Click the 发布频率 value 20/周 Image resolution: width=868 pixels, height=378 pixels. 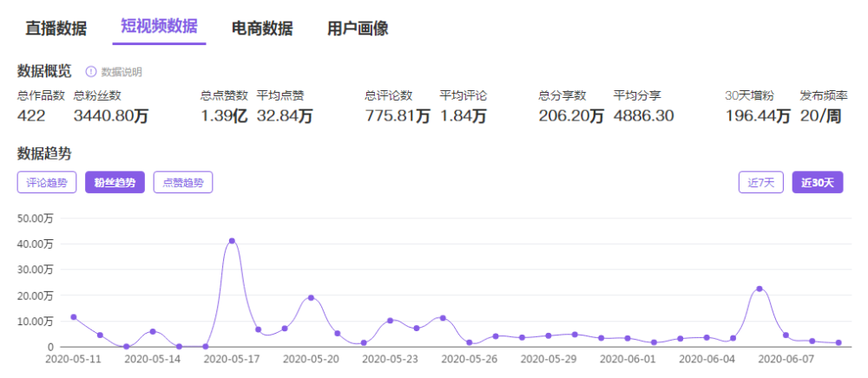tap(821, 116)
